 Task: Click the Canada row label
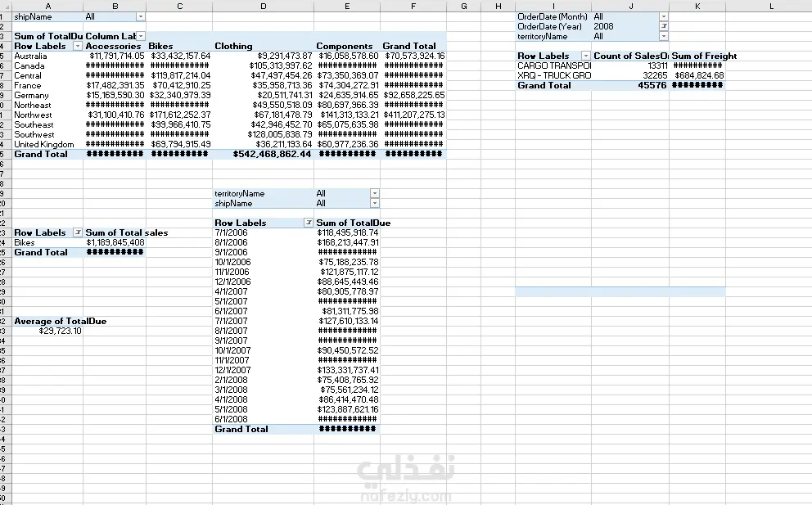click(x=29, y=65)
